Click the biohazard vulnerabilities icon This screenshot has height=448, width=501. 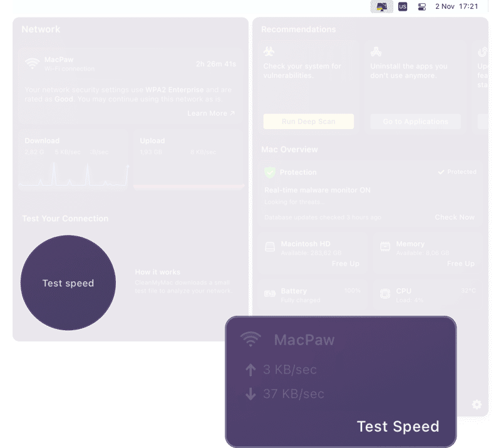coord(269,51)
